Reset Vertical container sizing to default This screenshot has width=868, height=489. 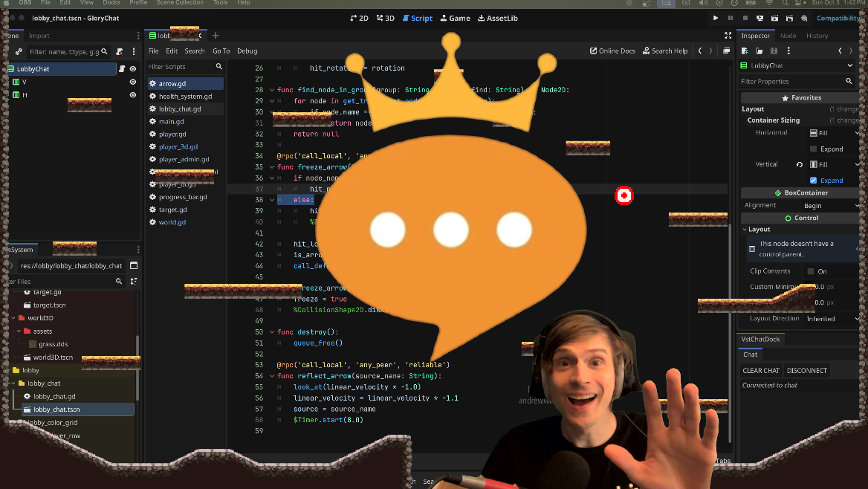click(800, 164)
